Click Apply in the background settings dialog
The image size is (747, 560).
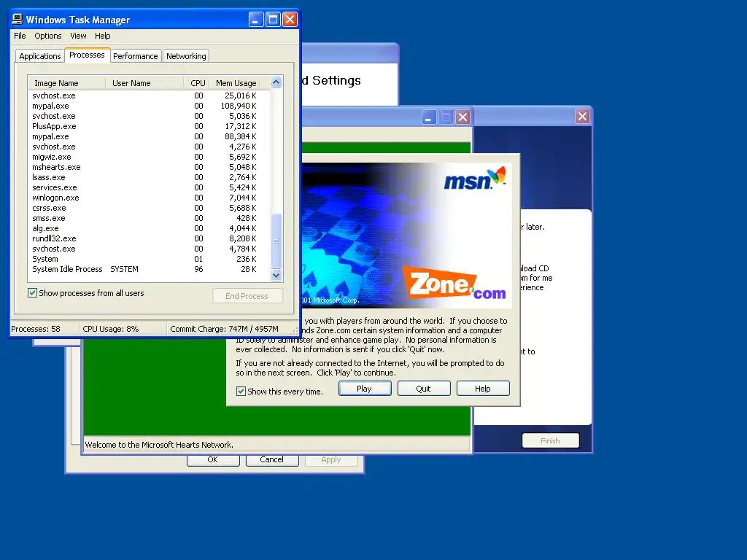(x=331, y=459)
